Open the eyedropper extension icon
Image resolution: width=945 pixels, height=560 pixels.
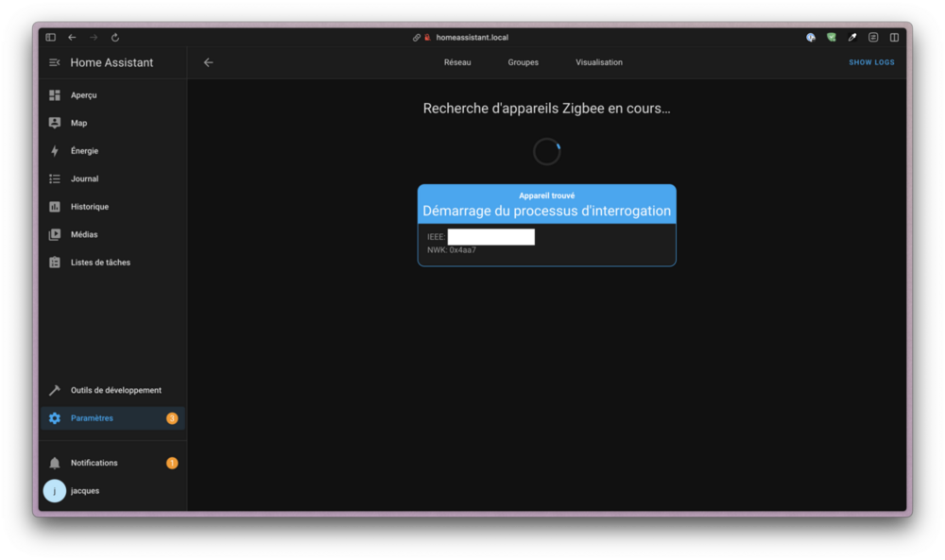pos(852,38)
